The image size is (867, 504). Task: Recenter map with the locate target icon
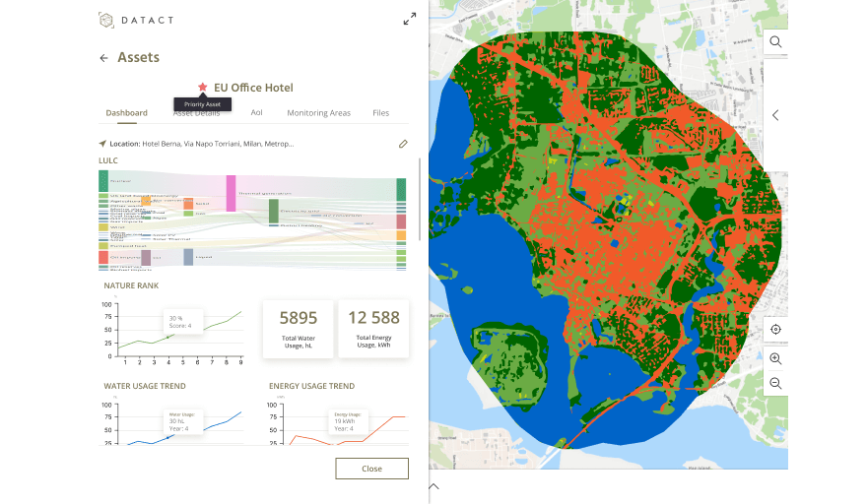(775, 330)
